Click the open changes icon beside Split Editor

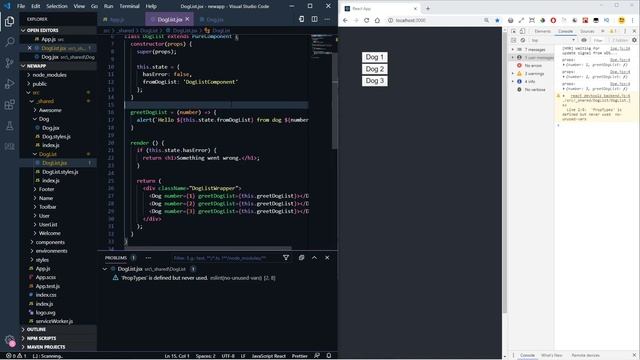click(x=301, y=19)
